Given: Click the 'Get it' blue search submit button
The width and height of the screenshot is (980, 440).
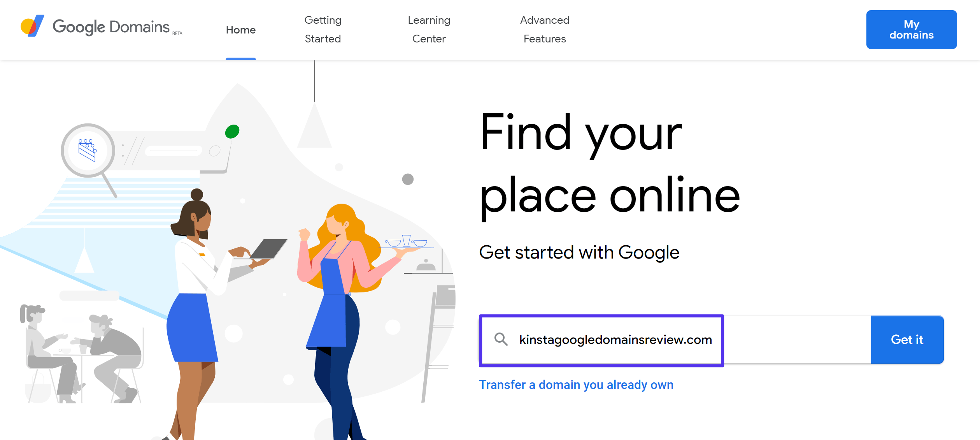Looking at the screenshot, I should tap(908, 340).
